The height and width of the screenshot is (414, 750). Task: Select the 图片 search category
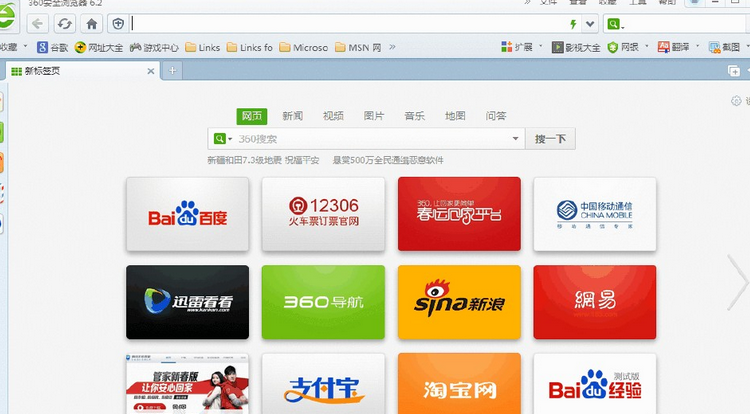pyautogui.click(x=374, y=116)
